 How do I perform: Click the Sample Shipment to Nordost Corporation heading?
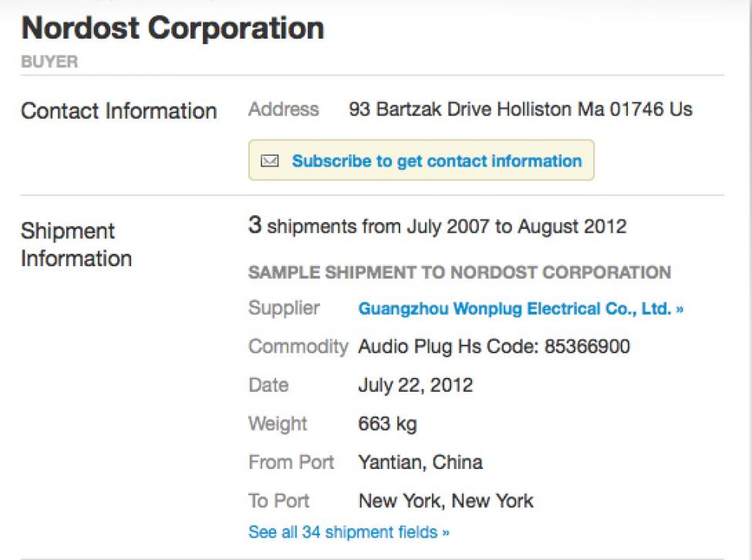pos(460,272)
